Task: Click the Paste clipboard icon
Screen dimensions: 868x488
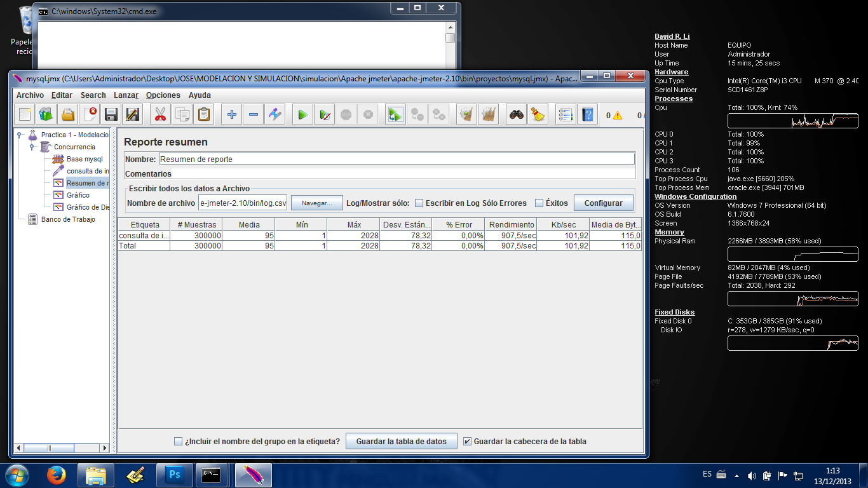Action: pos(203,115)
